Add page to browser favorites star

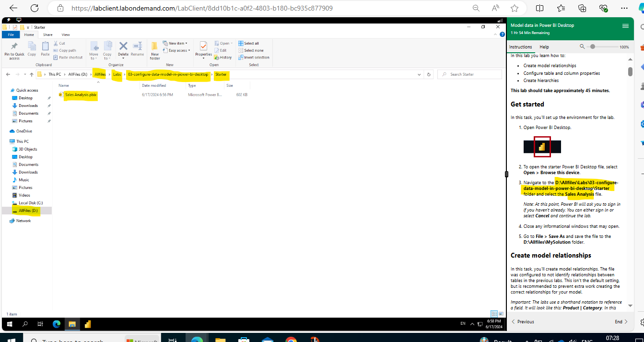coord(515,8)
